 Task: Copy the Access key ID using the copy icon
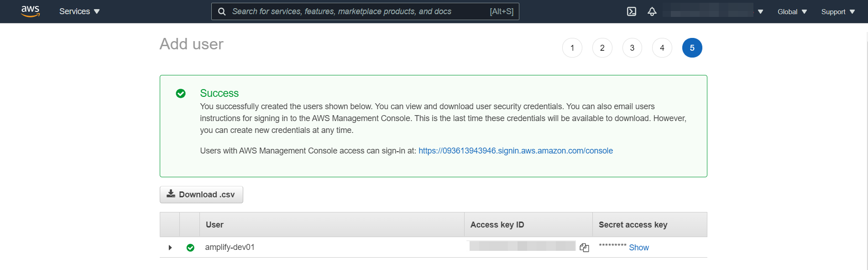pyautogui.click(x=584, y=247)
